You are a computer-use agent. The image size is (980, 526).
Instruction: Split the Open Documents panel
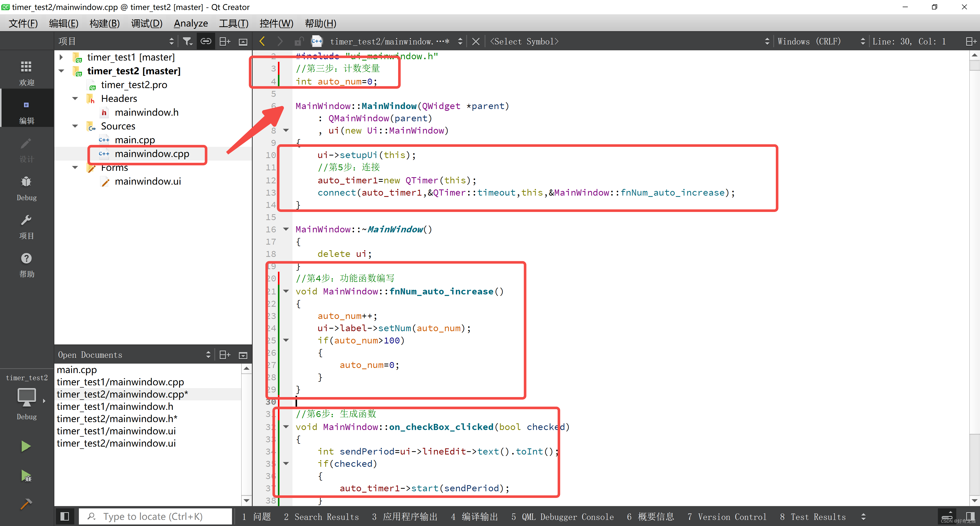coord(225,355)
